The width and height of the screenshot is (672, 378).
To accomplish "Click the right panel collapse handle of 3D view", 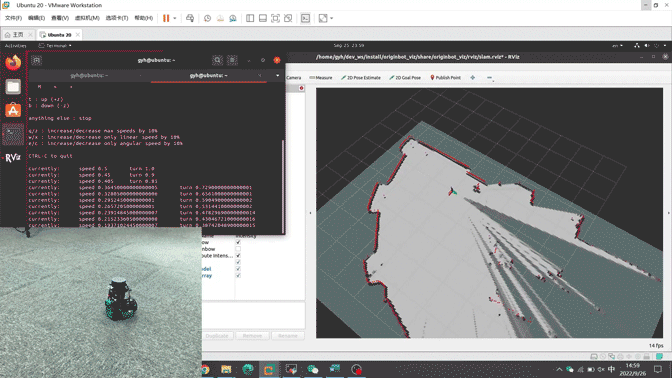I will point(668,213).
